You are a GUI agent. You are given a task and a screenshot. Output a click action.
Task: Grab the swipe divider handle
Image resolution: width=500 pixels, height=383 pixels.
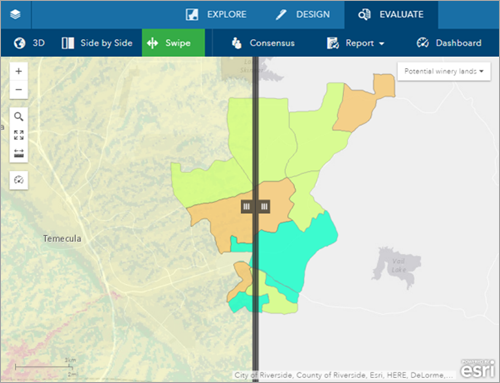coord(255,207)
